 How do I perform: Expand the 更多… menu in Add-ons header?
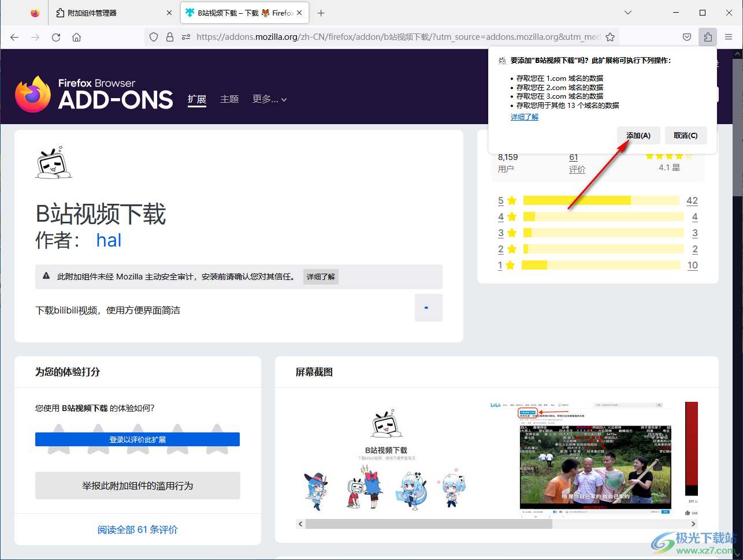point(269,99)
